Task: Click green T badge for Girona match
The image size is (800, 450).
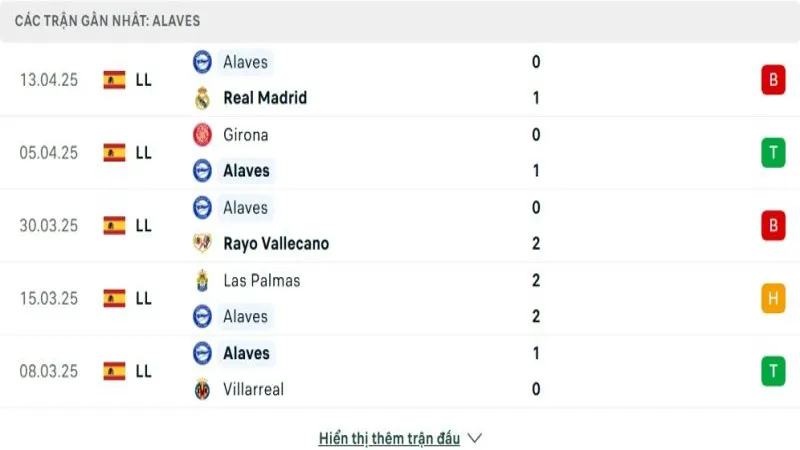Action: [772, 153]
